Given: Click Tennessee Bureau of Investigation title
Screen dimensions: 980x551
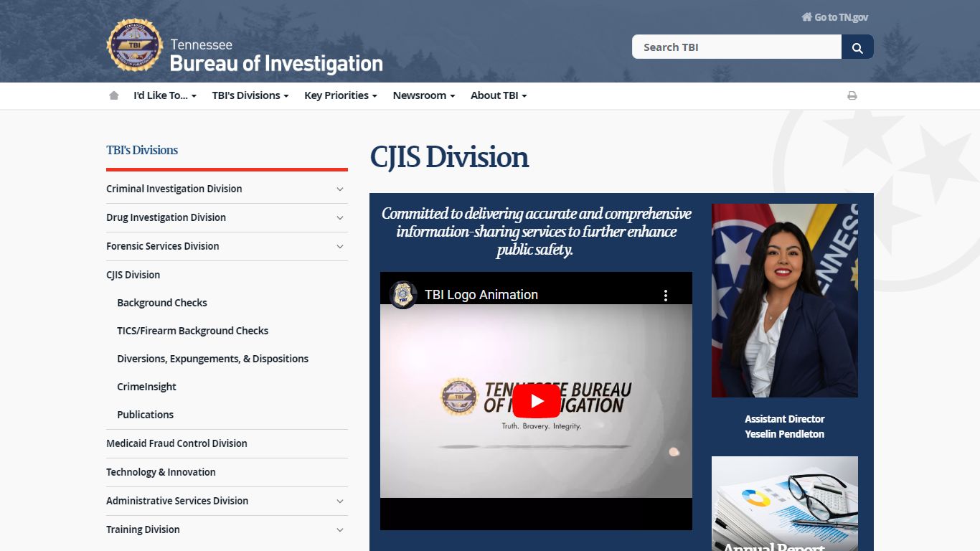Looking at the screenshot, I should tap(276, 56).
